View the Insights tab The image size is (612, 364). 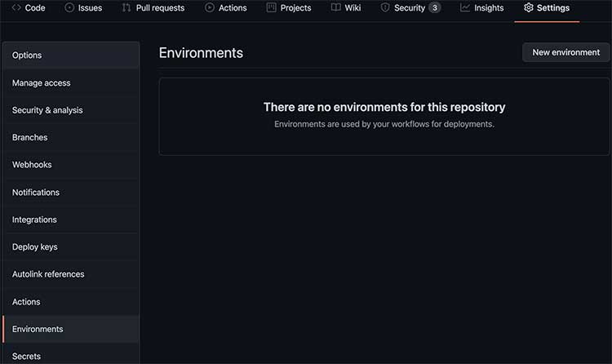pyautogui.click(x=482, y=8)
